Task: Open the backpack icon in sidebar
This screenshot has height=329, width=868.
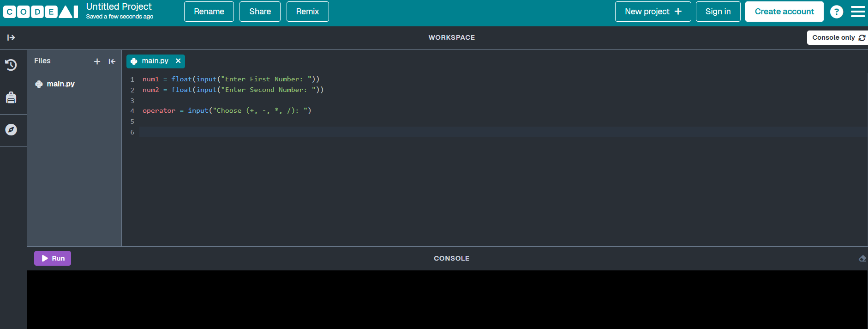Action: coord(11,97)
